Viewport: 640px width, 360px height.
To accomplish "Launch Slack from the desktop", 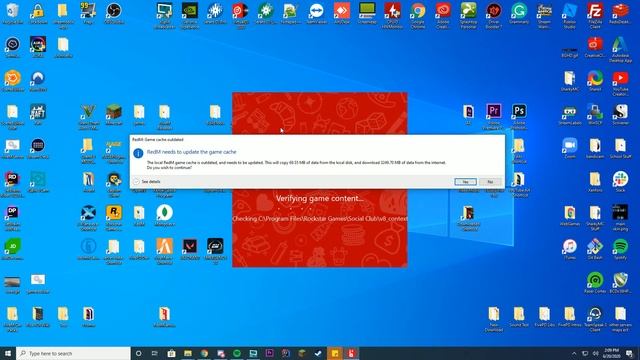I will pos(620,182).
